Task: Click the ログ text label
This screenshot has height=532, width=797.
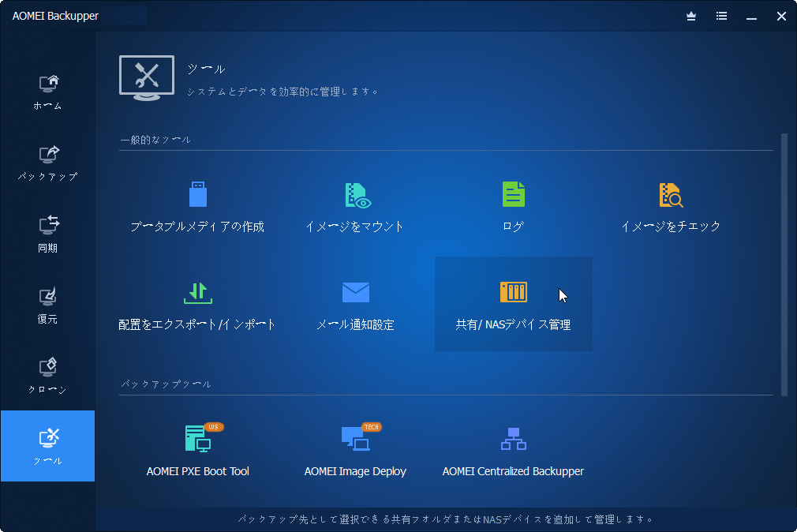Action: (x=514, y=227)
